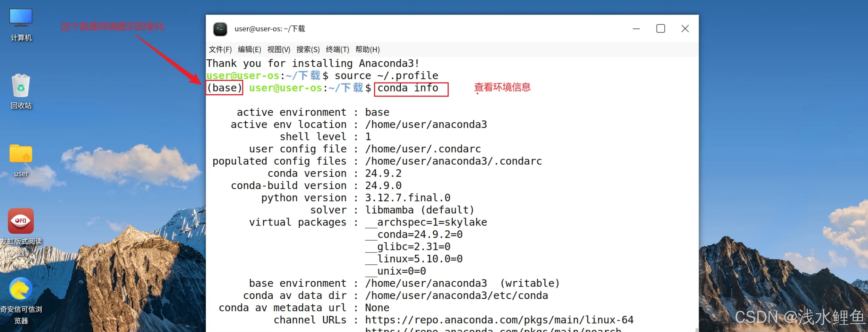Open the 视图(V) menu

click(x=279, y=50)
